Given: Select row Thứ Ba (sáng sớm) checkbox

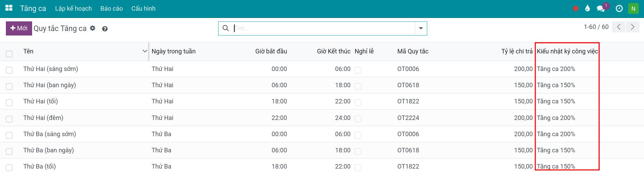Looking at the screenshot, I should click(x=9, y=135).
